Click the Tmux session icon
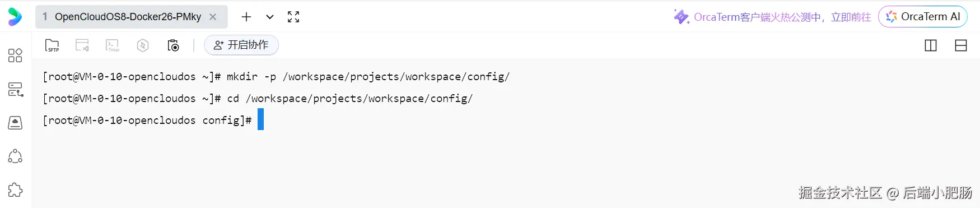Image resolution: width=980 pixels, height=208 pixels. 113,45
